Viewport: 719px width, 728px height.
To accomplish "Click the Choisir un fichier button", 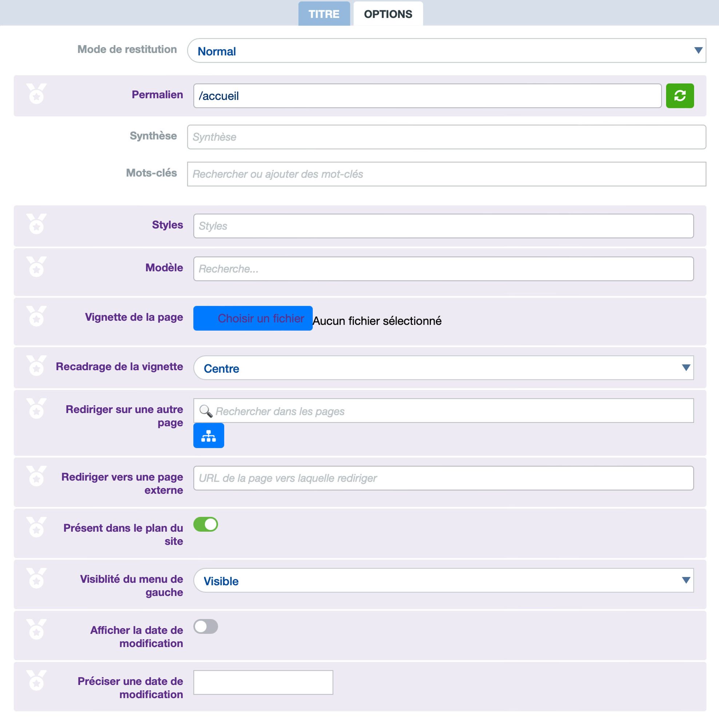I will (253, 318).
